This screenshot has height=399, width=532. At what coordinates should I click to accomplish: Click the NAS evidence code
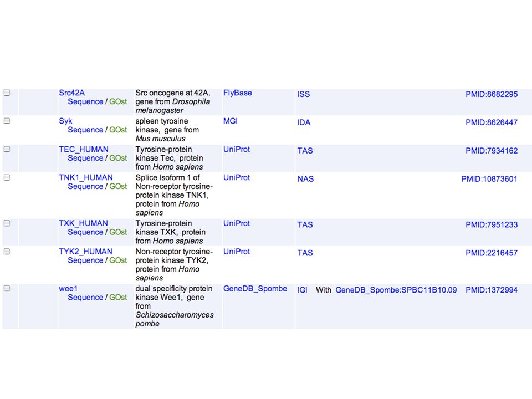[306, 178]
